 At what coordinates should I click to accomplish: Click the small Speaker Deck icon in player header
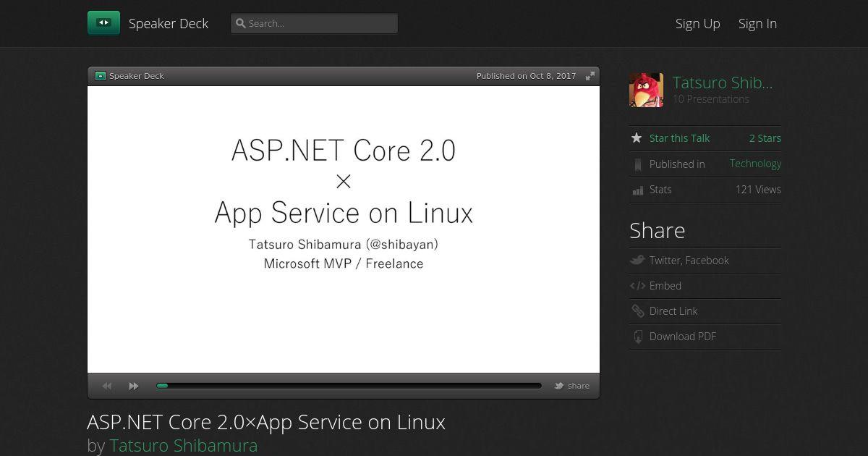click(101, 76)
